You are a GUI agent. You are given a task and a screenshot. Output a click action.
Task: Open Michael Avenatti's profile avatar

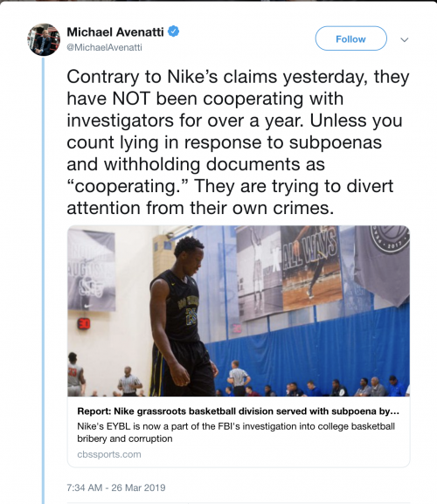tap(44, 39)
